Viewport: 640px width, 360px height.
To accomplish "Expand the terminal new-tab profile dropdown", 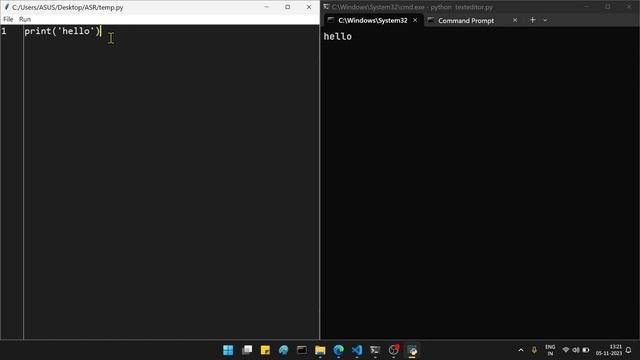I will [x=545, y=20].
